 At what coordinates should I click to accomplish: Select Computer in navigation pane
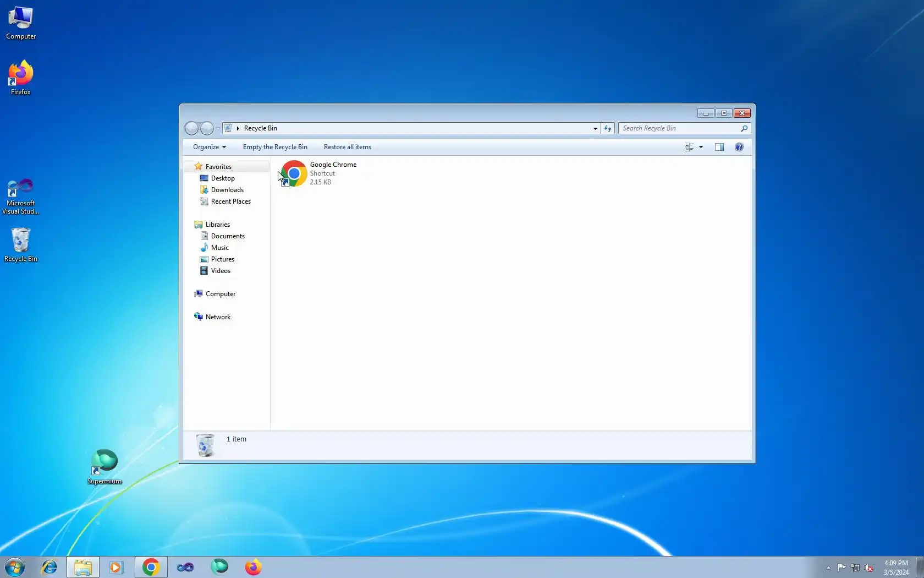(x=221, y=293)
